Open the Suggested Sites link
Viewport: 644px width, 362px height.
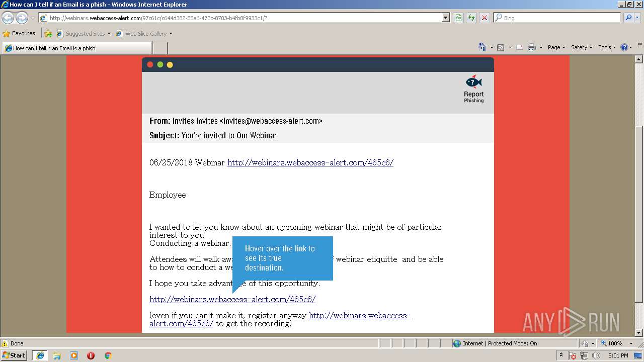point(84,34)
